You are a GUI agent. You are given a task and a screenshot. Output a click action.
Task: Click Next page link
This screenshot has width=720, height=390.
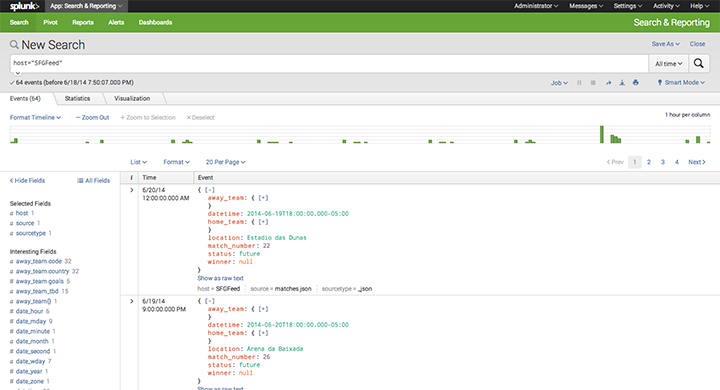(697, 162)
